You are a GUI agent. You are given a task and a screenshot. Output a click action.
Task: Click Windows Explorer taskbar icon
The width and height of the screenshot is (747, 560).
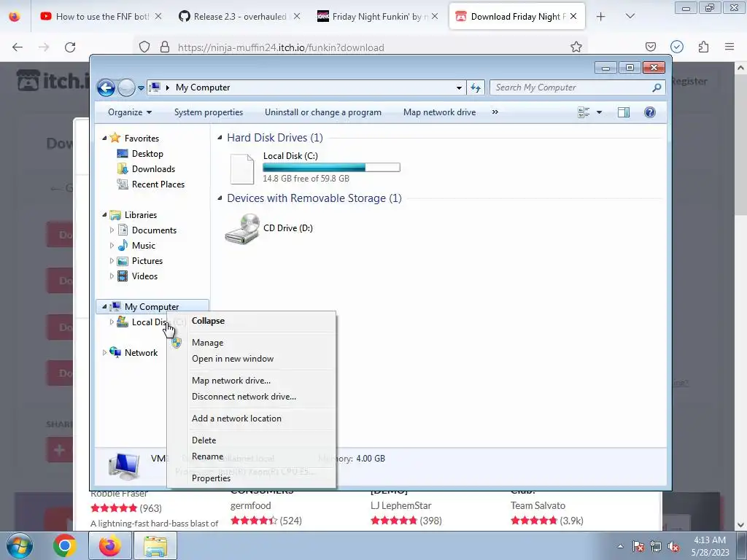[155, 545]
